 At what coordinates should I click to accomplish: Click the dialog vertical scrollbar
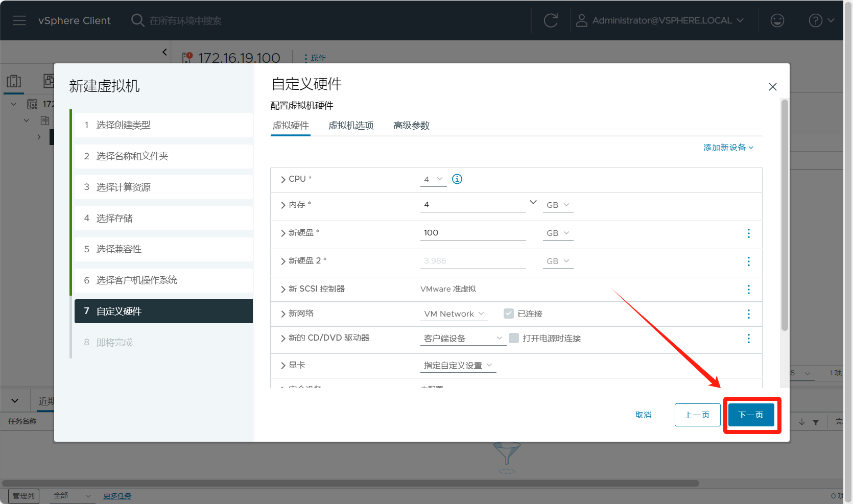point(785,214)
